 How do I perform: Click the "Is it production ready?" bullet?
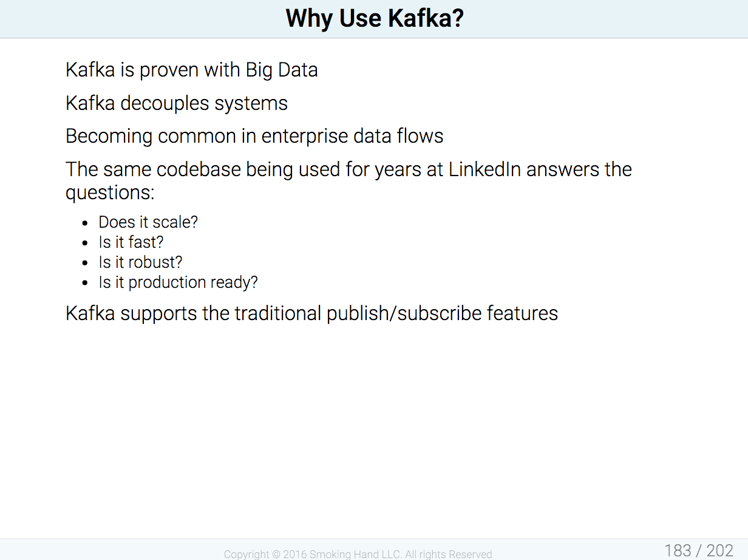tap(178, 282)
